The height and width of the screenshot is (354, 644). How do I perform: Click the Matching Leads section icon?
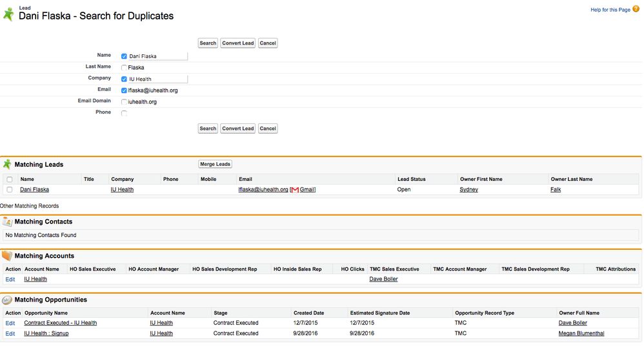tap(7, 165)
